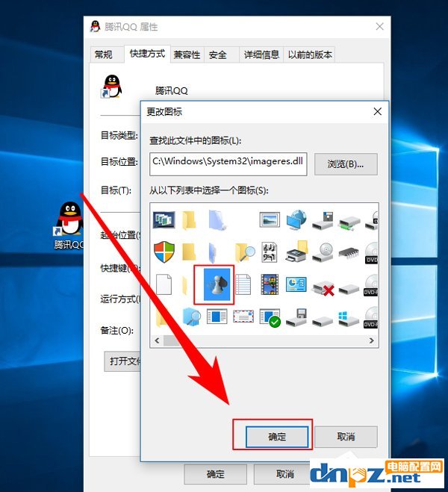Switch to the 详细信息 tab

(x=261, y=55)
